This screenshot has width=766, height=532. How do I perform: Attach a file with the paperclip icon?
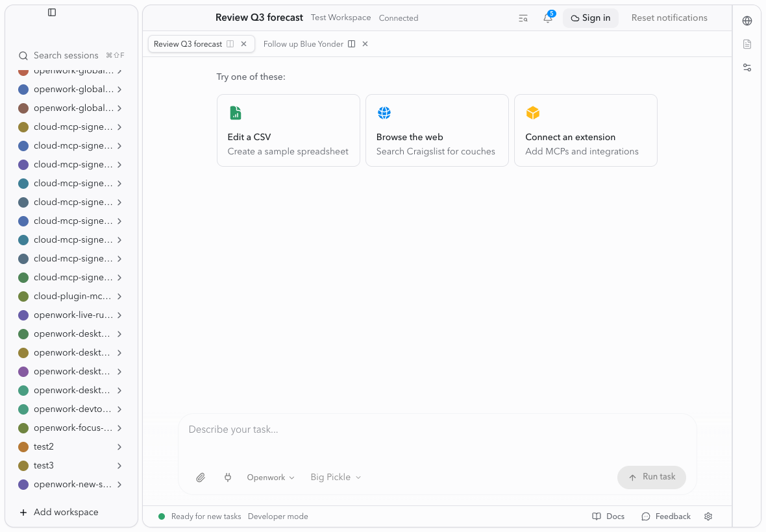point(201,478)
